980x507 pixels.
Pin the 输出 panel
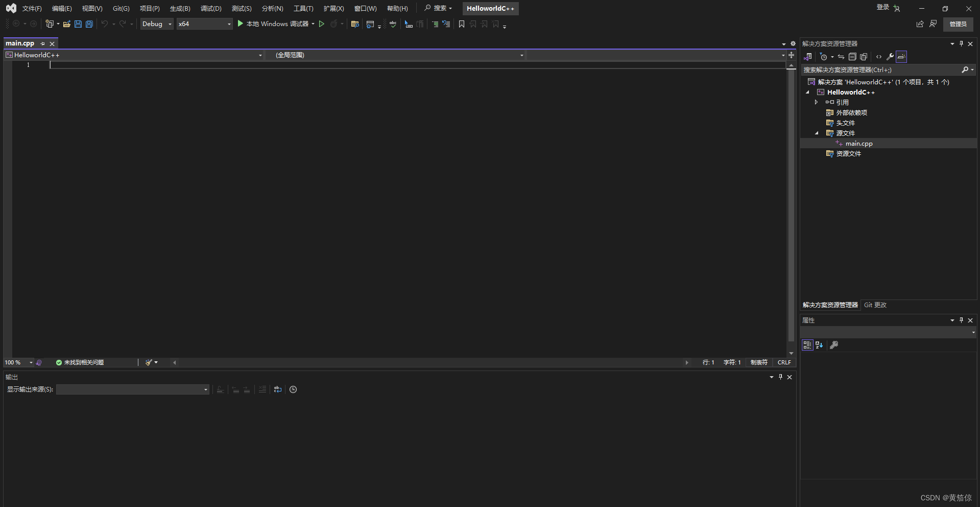pyautogui.click(x=780, y=377)
